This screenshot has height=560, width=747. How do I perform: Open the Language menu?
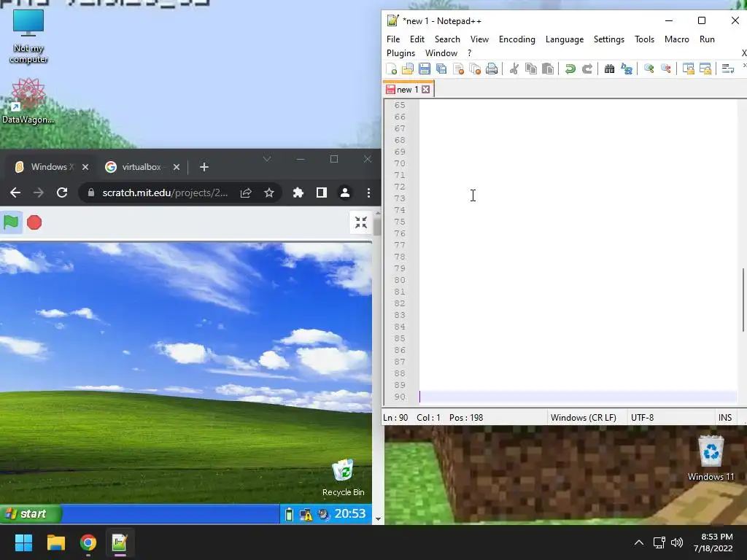pos(565,39)
